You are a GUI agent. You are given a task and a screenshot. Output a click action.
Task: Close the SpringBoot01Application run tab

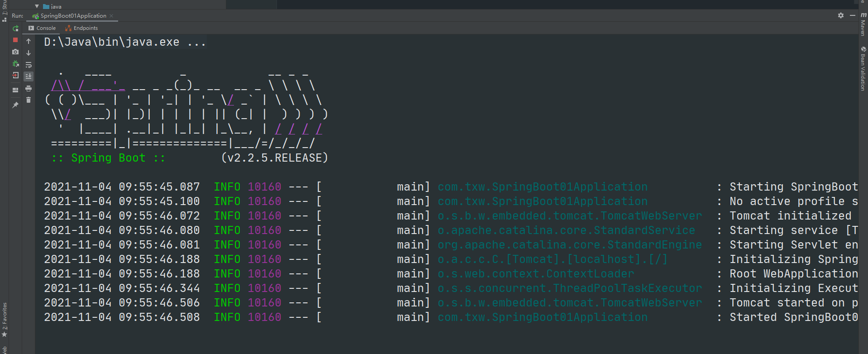tap(111, 16)
